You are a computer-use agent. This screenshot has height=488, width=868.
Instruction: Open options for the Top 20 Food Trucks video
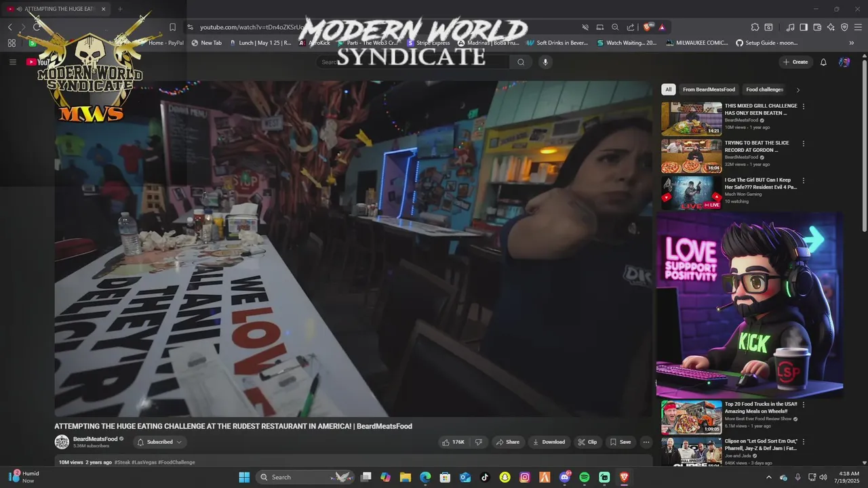804,405
